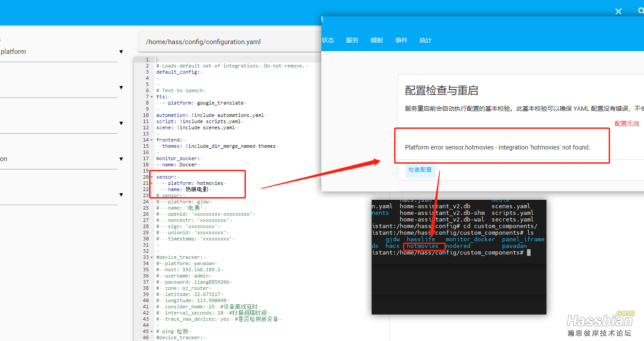Switch to the 统计 tab
This screenshot has height=341, width=644.
point(426,40)
